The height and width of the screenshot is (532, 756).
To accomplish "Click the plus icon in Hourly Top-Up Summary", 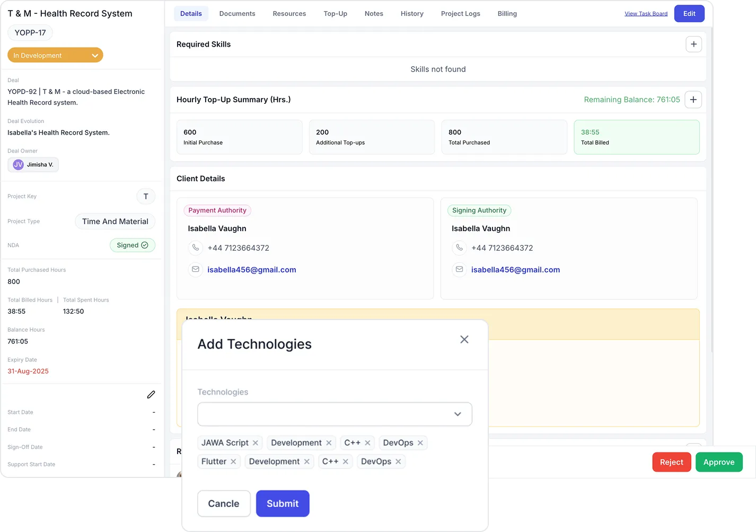I will (693, 99).
